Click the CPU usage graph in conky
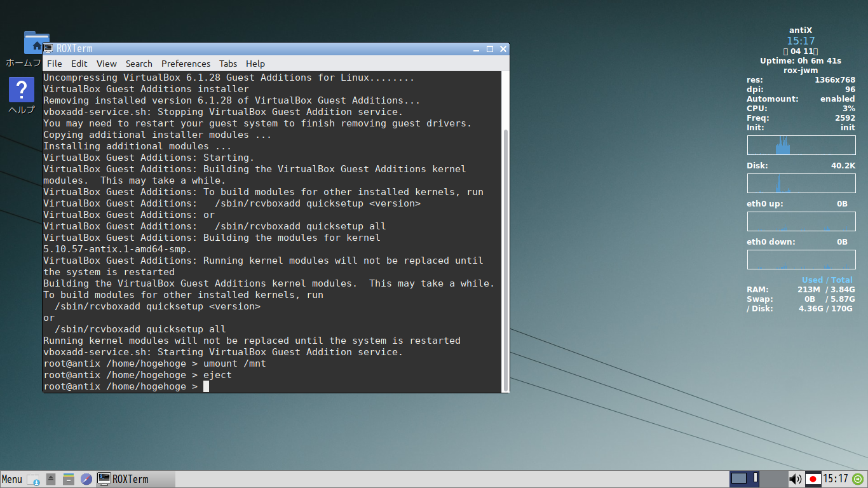The image size is (868, 488). 801,145
